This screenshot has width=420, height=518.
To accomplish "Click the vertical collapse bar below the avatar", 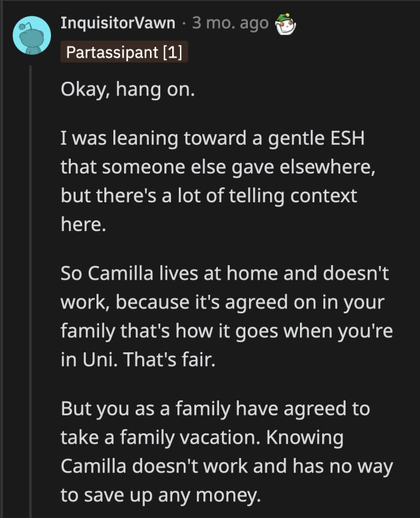I will click(x=31, y=240).
